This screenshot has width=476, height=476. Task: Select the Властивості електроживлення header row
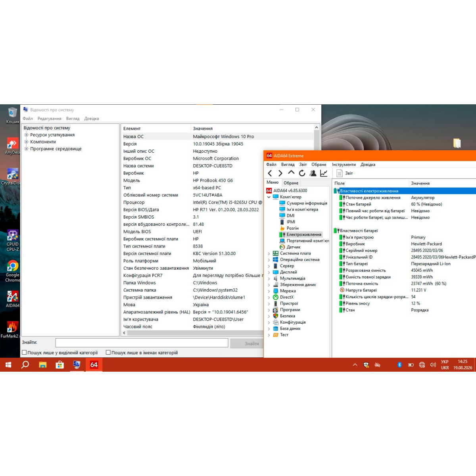click(x=404, y=191)
